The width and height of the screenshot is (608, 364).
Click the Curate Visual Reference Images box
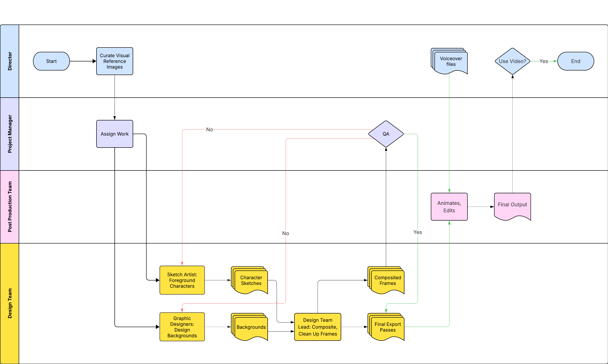coord(114,61)
